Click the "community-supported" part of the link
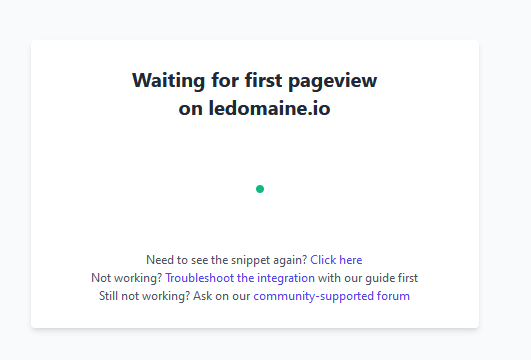This screenshot has width=531, height=360. [x=313, y=296]
